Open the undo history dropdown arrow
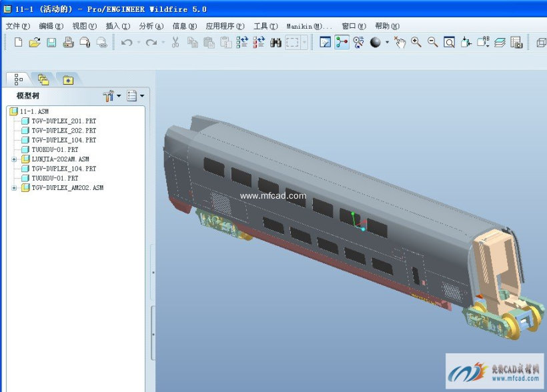Viewport: 547px width, 392px height. (139, 43)
